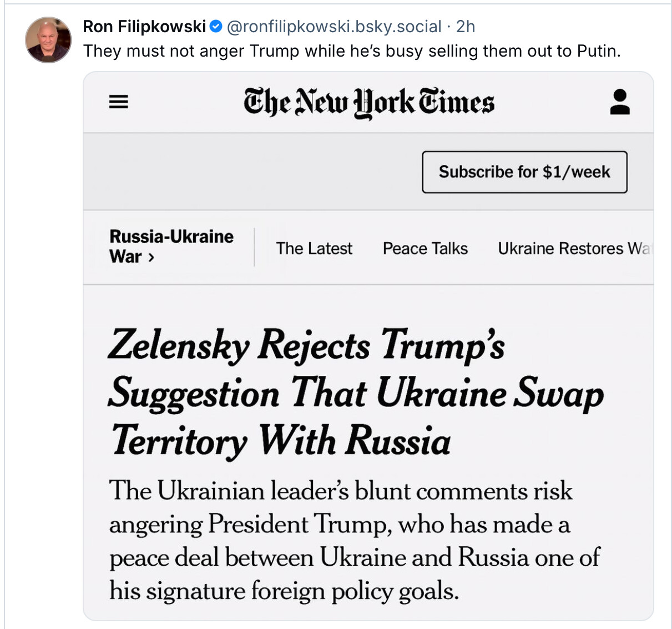672x629 pixels.
Task: Click the blue verified badge
Action: (216, 26)
